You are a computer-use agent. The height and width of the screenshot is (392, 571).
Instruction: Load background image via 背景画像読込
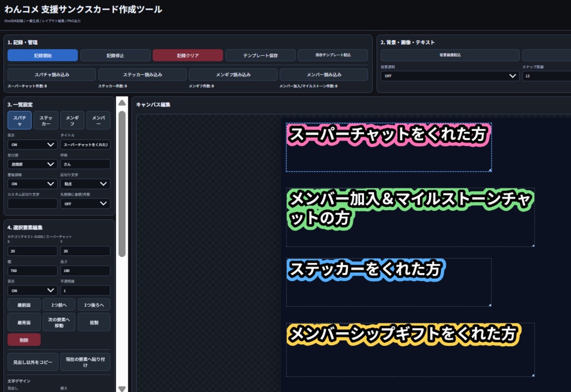click(x=450, y=55)
